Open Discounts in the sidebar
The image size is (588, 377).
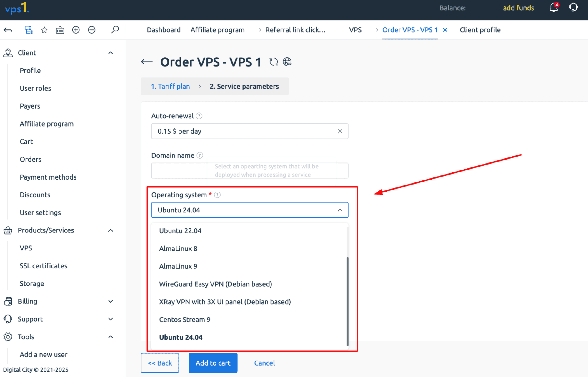coord(35,195)
